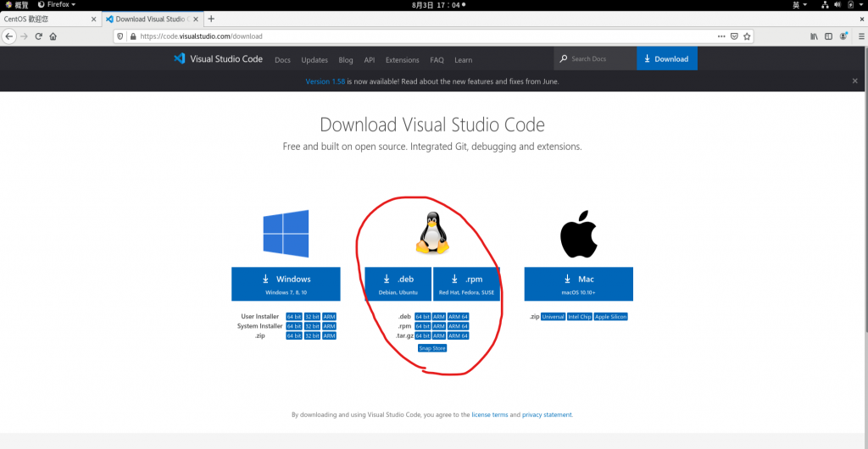
Task: Choose Windows .zip ARM build
Action: pos(329,335)
